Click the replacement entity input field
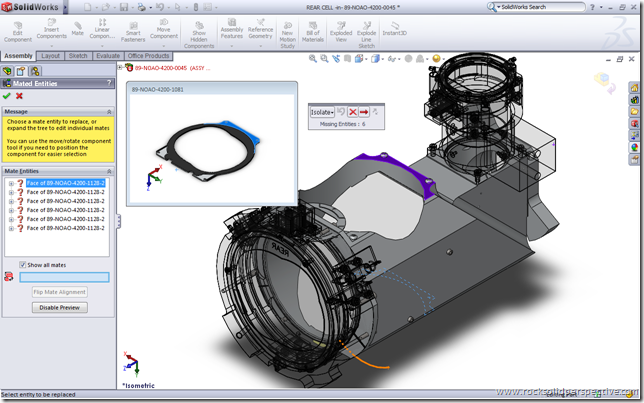 (64, 277)
